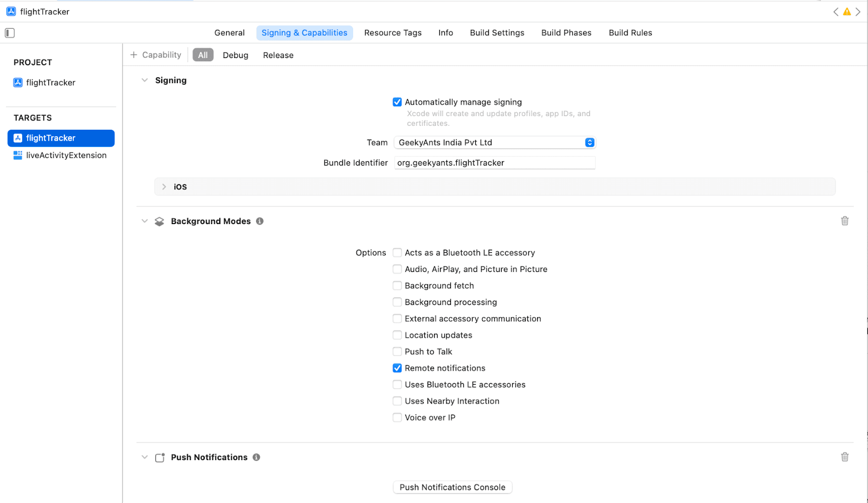868x503 pixels.
Task: Edit the Bundle Identifier field
Action: (x=494, y=162)
